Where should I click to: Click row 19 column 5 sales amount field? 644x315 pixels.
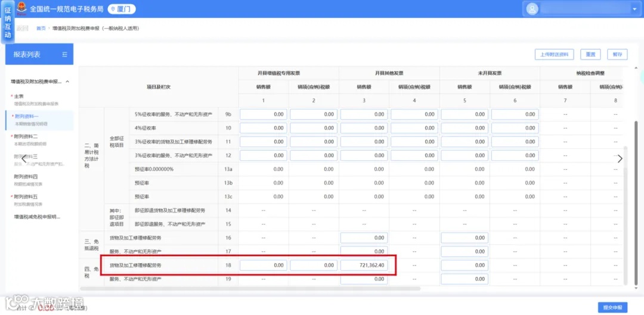click(x=465, y=279)
